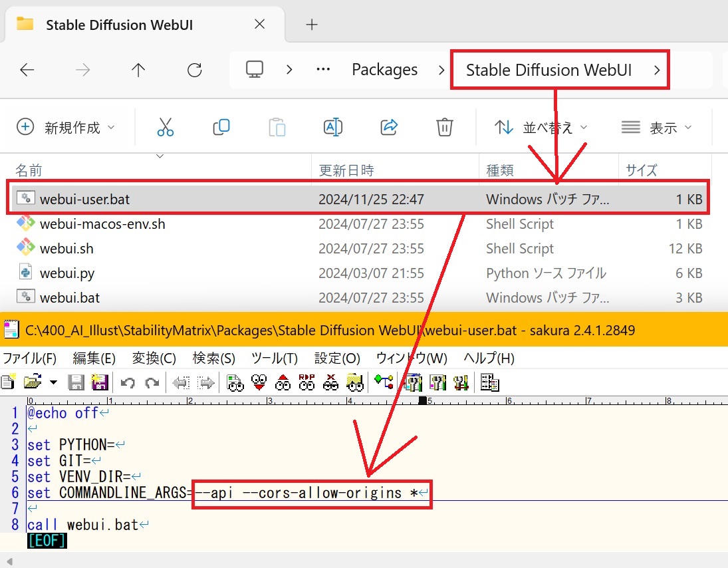Cut the selected file with scissors icon
Image resolution: width=728 pixels, height=568 pixels.
tap(166, 127)
